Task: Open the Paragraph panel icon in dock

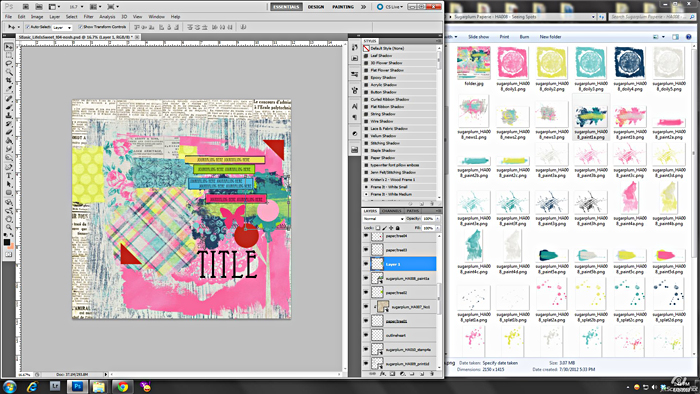Action: pyautogui.click(x=354, y=117)
